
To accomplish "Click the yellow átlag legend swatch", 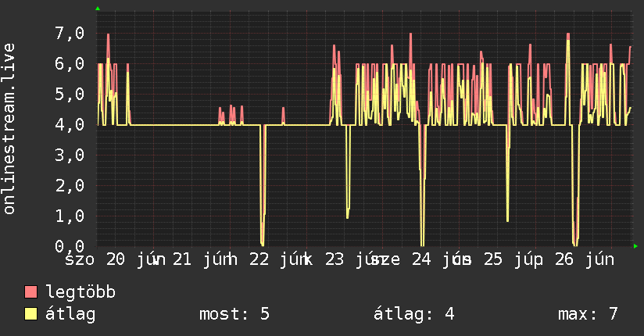I will tap(30, 314).
